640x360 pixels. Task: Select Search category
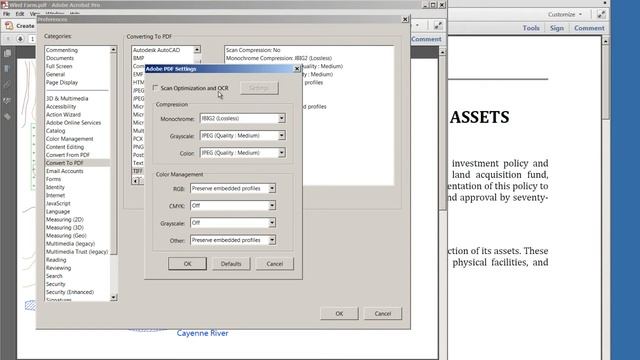pos(54,276)
